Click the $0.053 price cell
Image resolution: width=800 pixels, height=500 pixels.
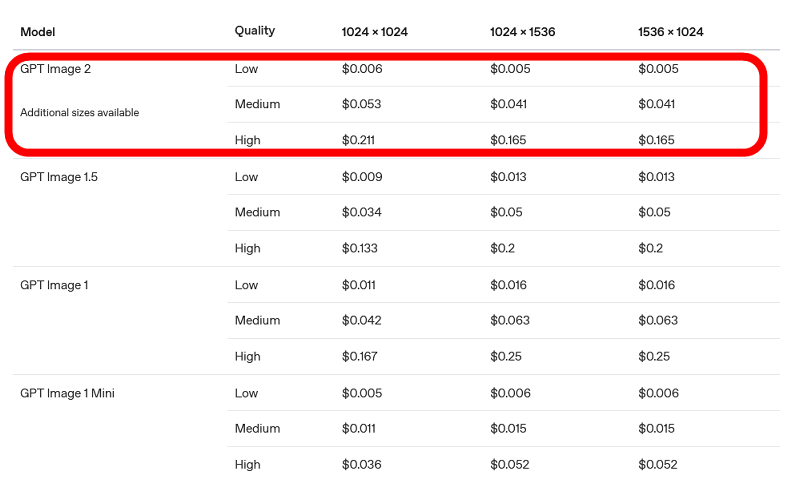point(361,104)
